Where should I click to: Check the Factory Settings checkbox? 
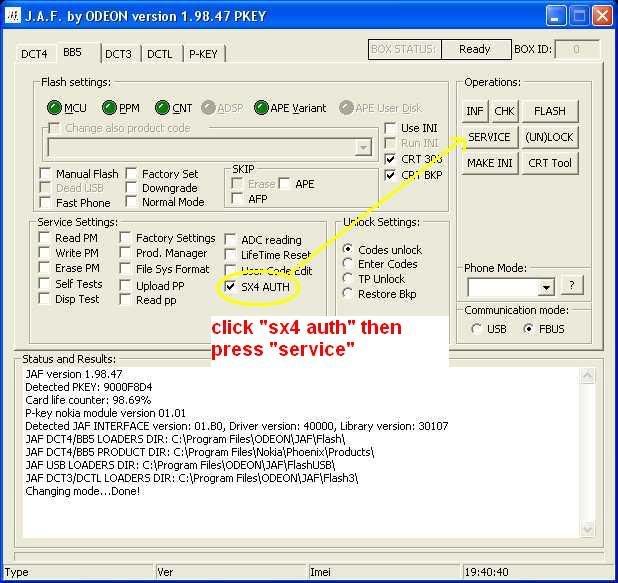(x=125, y=238)
